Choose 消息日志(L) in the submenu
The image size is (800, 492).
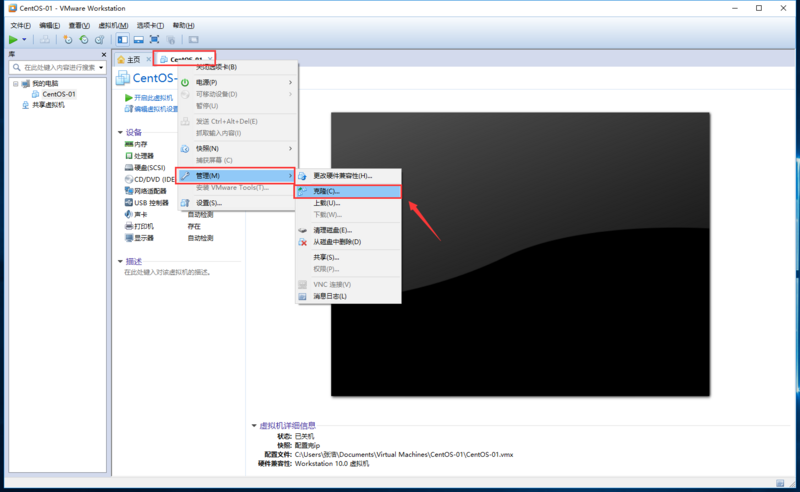click(348, 297)
